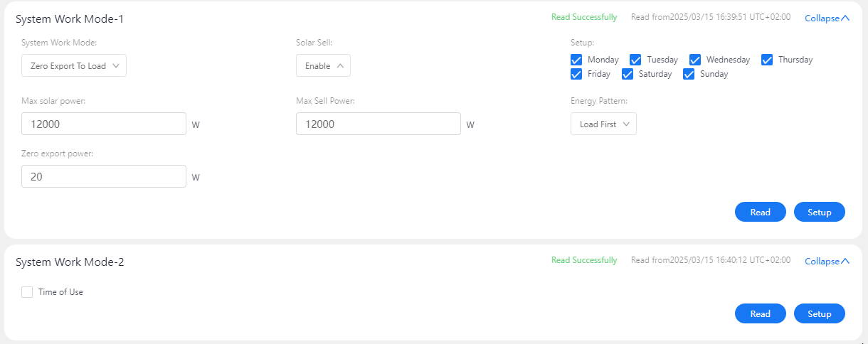This screenshot has height=344, width=868.
Task: Click the Max solar power input field
Action: pos(104,124)
